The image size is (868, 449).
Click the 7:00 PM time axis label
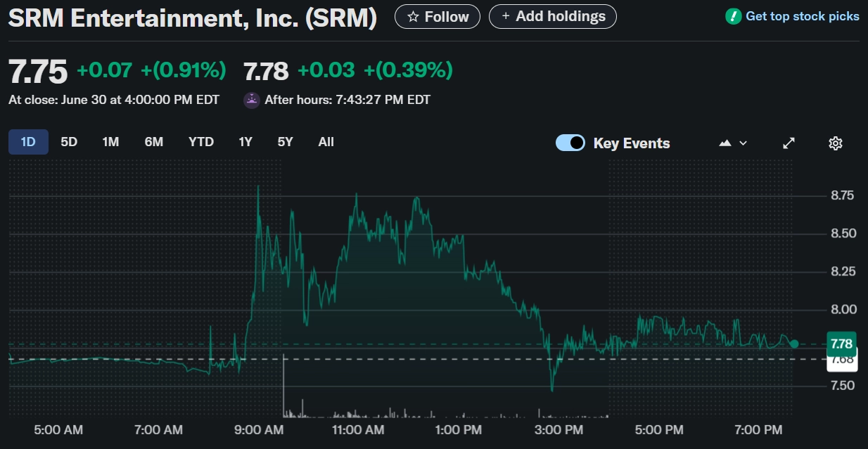click(x=758, y=429)
